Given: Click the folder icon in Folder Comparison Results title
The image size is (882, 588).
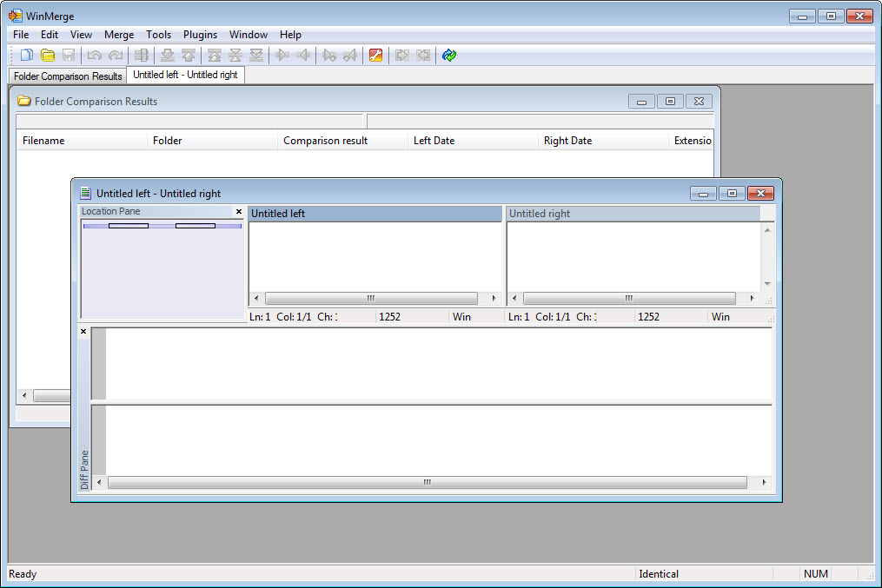Looking at the screenshot, I should click(23, 102).
